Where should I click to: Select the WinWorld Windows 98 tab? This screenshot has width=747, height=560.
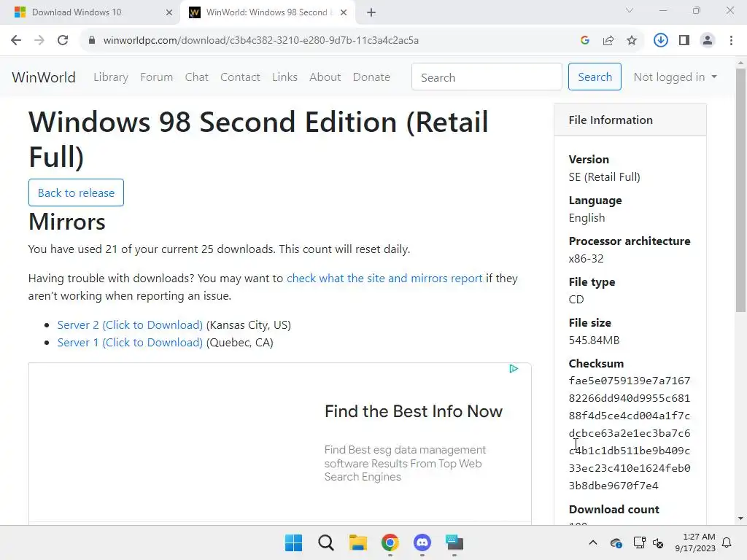pyautogui.click(x=267, y=12)
